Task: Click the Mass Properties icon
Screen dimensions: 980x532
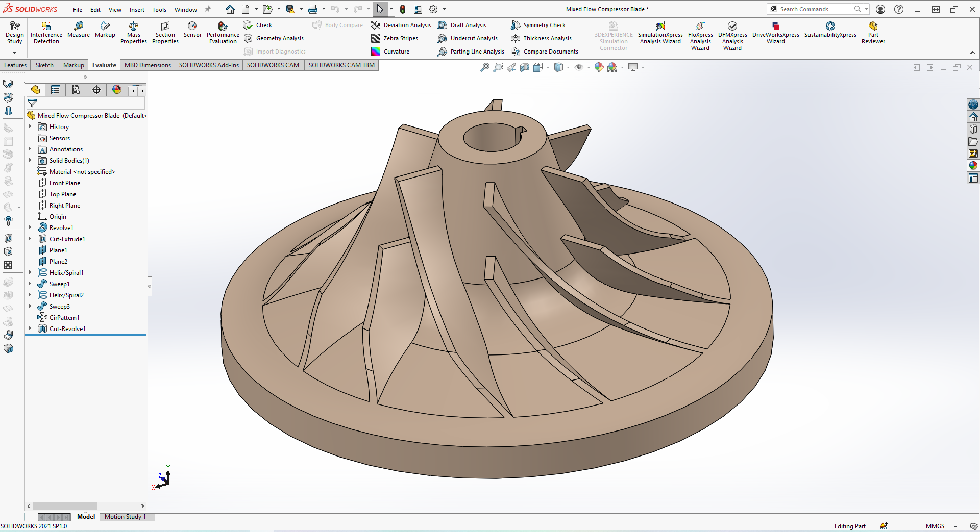Action: coord(133,33)
